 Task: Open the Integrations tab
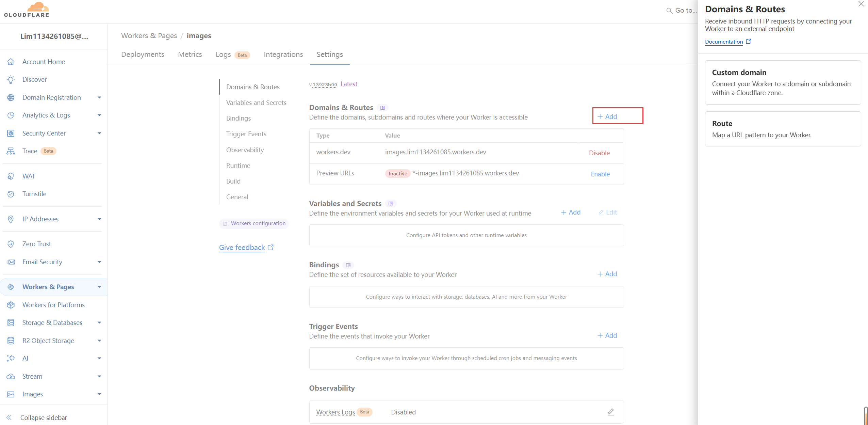point(283,54)
